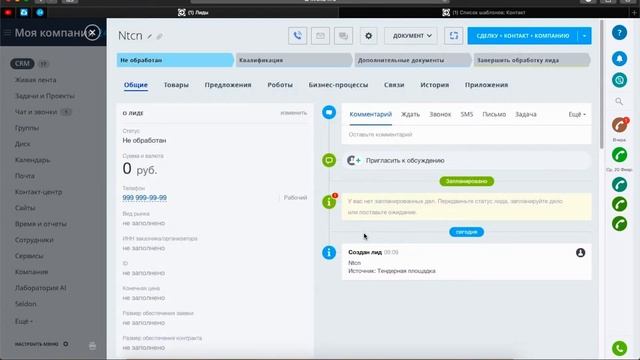Expand the arrow beside Сделку + контакт + компанию

[x=584, y=36]
